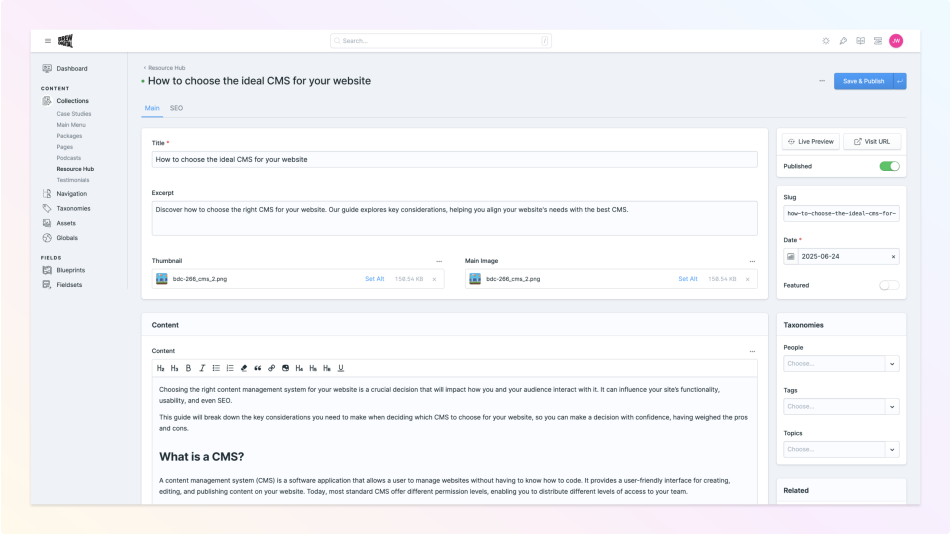Toggle the light/dark theme sun icon
The image size is (950, 534).
coord(826,41)
